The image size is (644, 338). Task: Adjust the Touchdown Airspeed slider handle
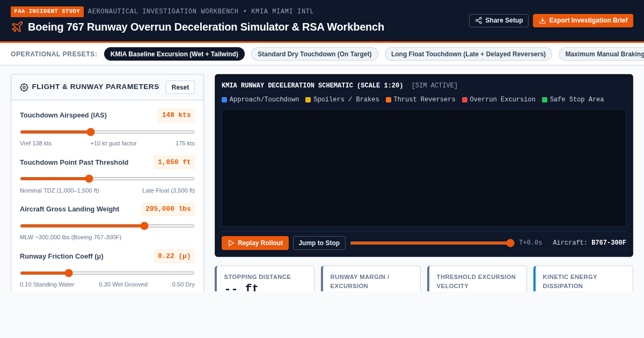tap(91, 132)
